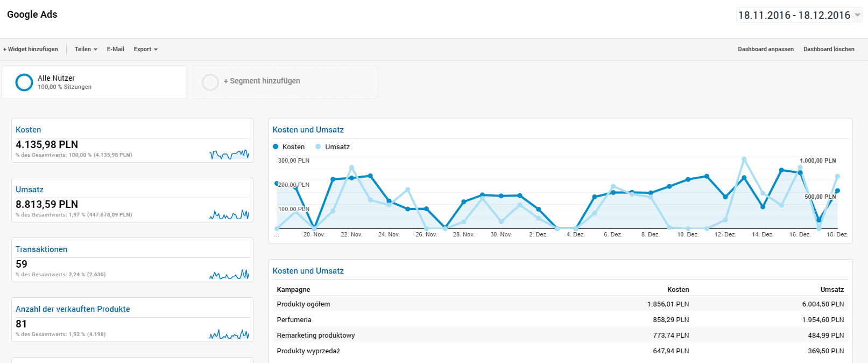Viewport: 868px width, 363px height.
Task: Select the Remarketing produktowy campaign row
Action: (x=560, y=335)
